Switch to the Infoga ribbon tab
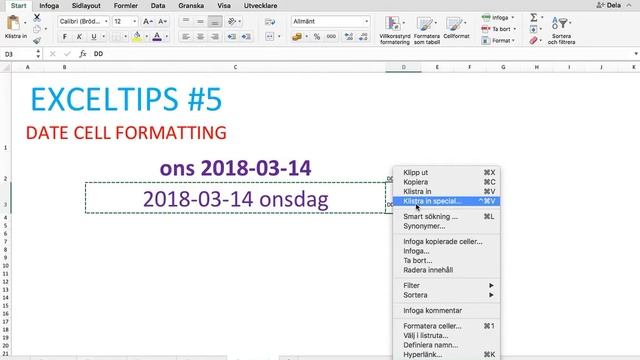The image size is (640, 360). click(49, 6)
